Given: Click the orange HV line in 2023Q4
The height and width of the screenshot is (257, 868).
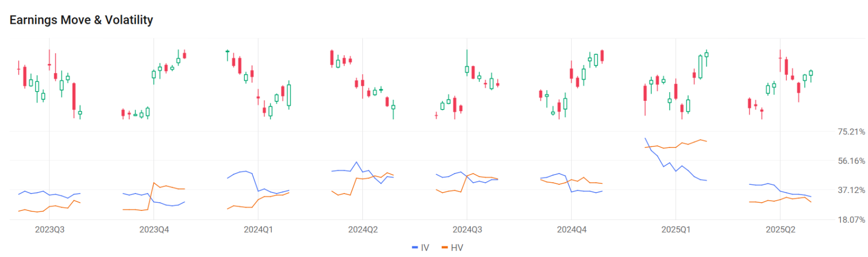Looking at the screenshot, I should click(x=167, y=186).
